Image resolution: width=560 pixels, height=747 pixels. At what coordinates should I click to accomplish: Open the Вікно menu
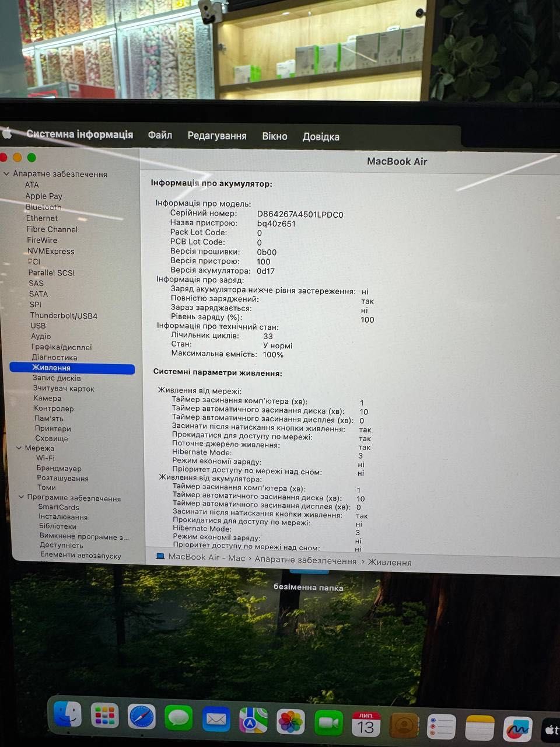tap(275, 136)
